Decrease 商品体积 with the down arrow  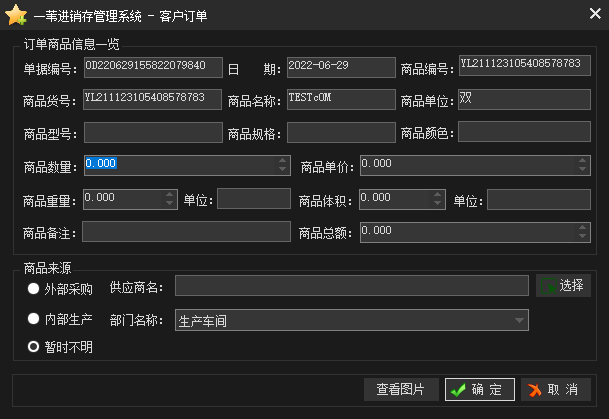[437, 203]
